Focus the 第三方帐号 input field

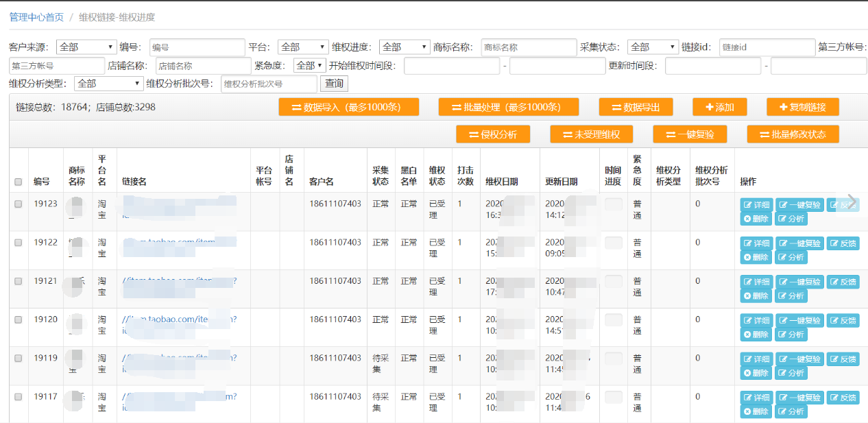click(57, 66)
